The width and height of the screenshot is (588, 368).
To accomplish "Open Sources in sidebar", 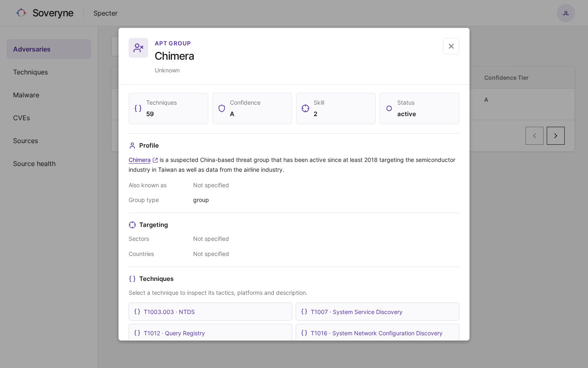I will 49,141.
